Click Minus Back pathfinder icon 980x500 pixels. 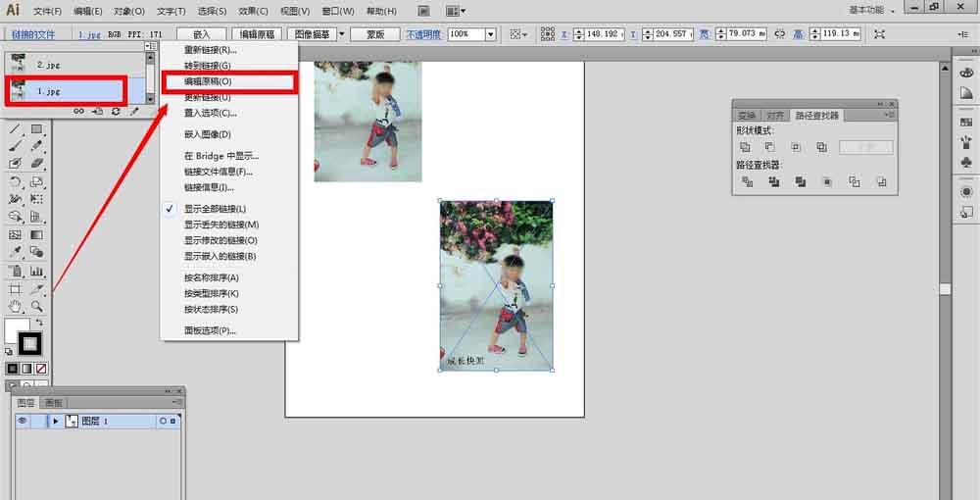point(881,182)
